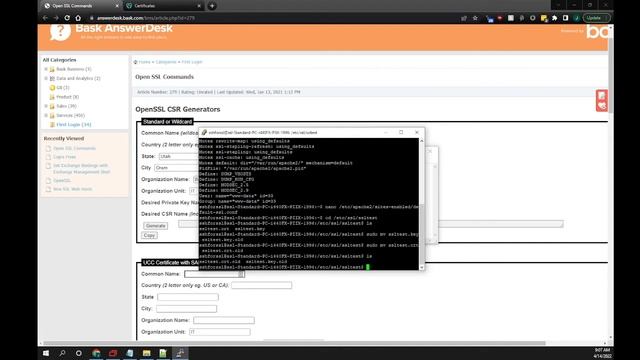Expand the Sales category
This screenshot has height=360, width=640.
46,106
